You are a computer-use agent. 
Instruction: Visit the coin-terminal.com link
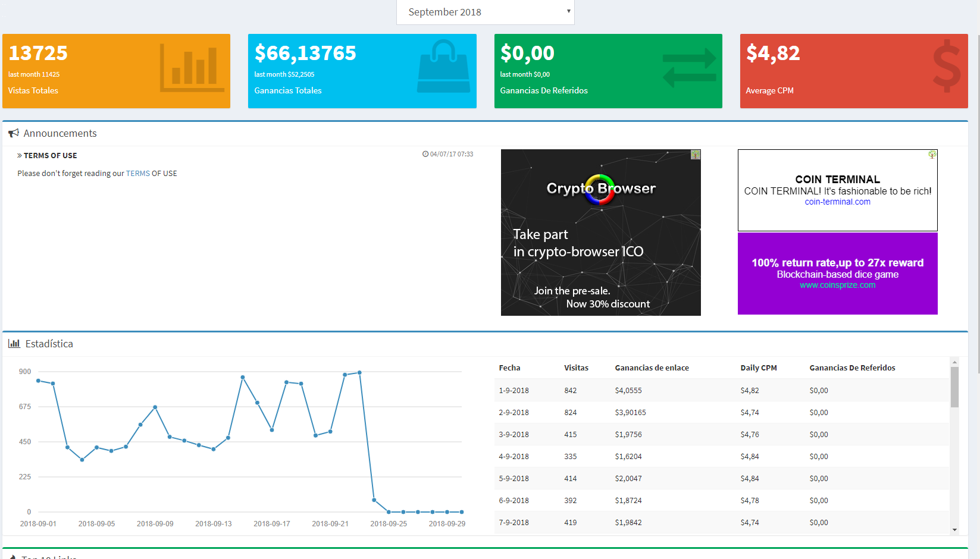pyautogui.click(x=838, y=202)
